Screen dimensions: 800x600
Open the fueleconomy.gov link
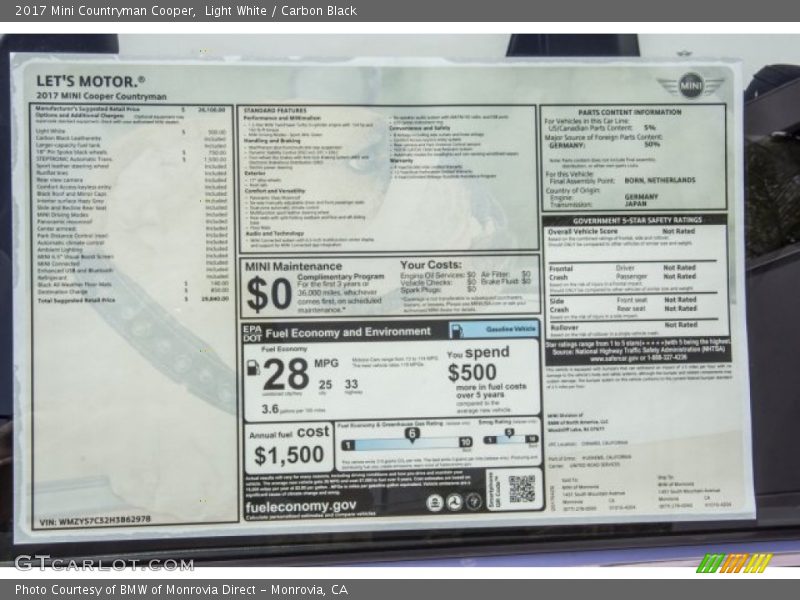pyautogui.click(x=301, y=507)
